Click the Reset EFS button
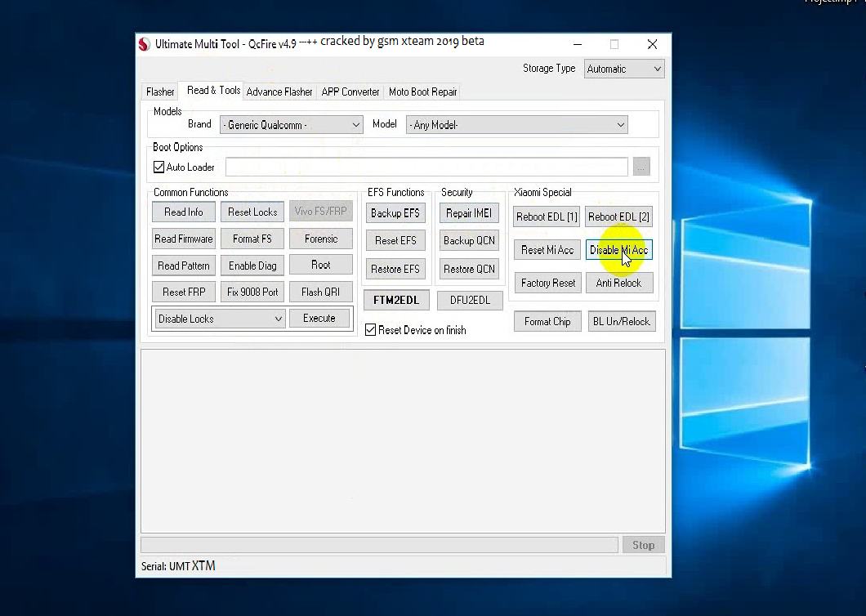Screen dimensions: 866x616 point(395,240)
